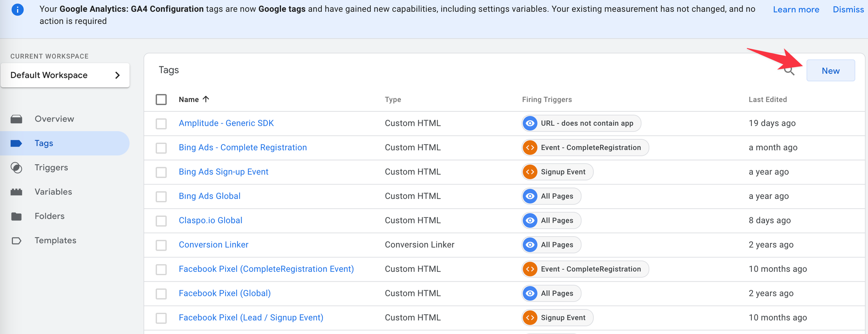This screenshot has width=868, height=334.
Task: Click All Pages chip in Conversion Linker row
Action: click(551, 245)
